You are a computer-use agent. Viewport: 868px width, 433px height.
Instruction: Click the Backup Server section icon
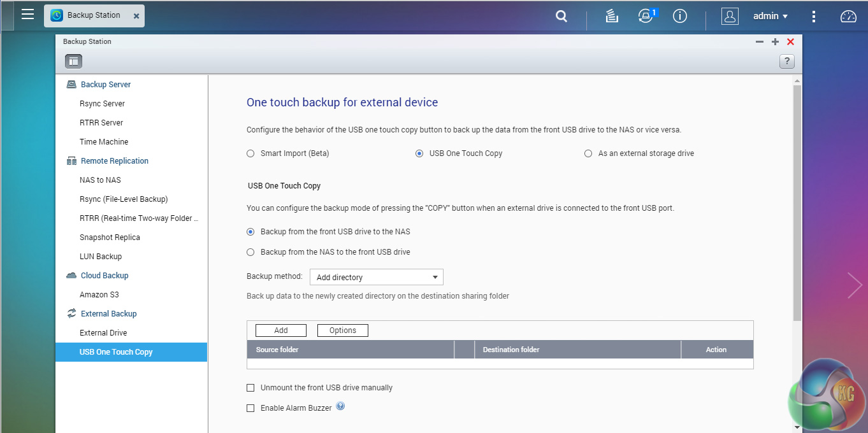click(x=71, y=84)
